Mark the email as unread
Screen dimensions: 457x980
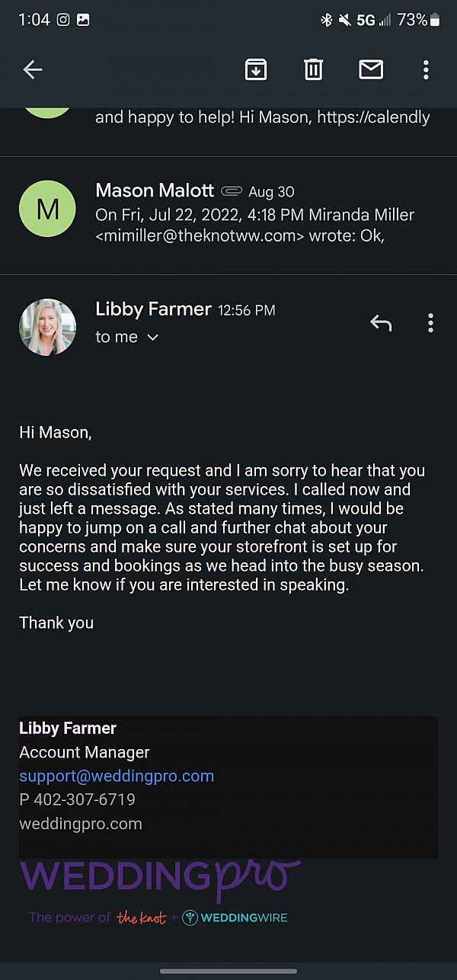coord(371,70)
